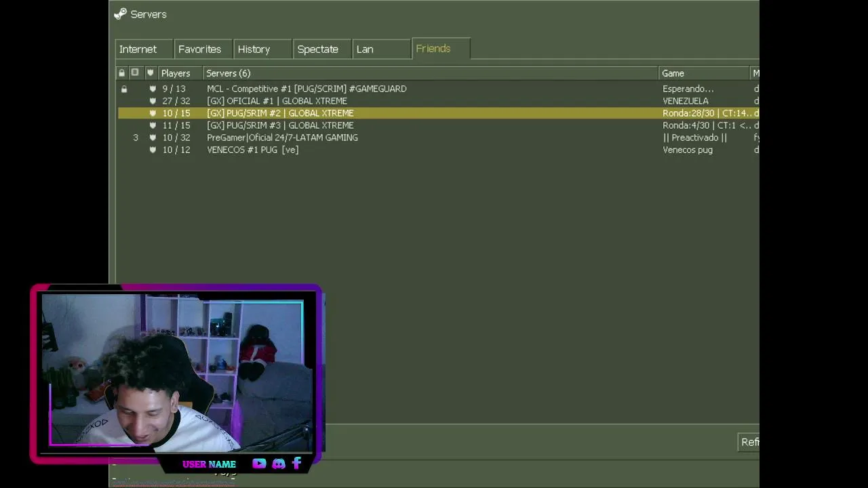868x488 pixels.
Task: Click Ronda:4/30 game cell
Action: click(x=707, y=125)
